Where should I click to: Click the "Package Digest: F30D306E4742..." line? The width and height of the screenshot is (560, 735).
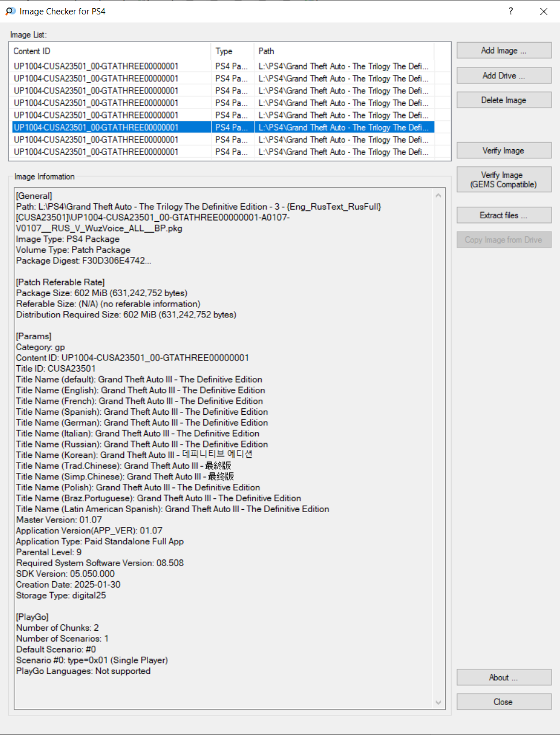point(84,261)
